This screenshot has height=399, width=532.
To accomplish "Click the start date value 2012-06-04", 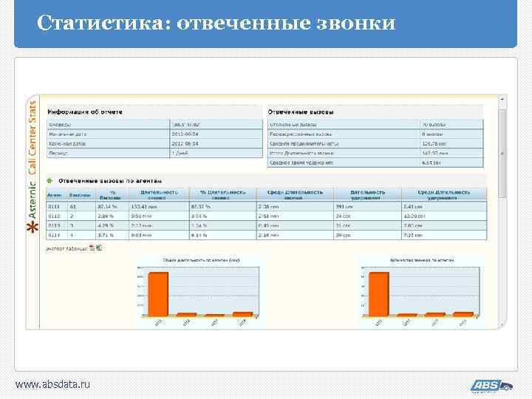I will (185, 134).
